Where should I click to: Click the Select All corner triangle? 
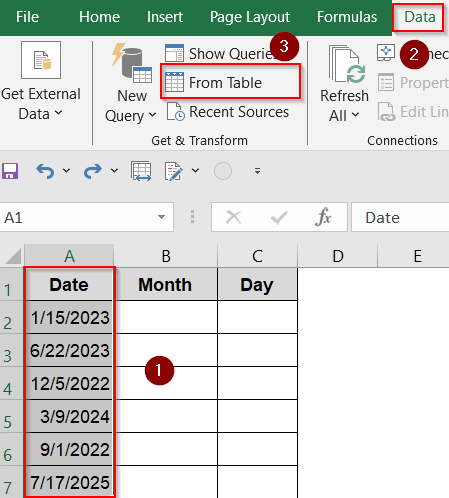pos(13,256)
